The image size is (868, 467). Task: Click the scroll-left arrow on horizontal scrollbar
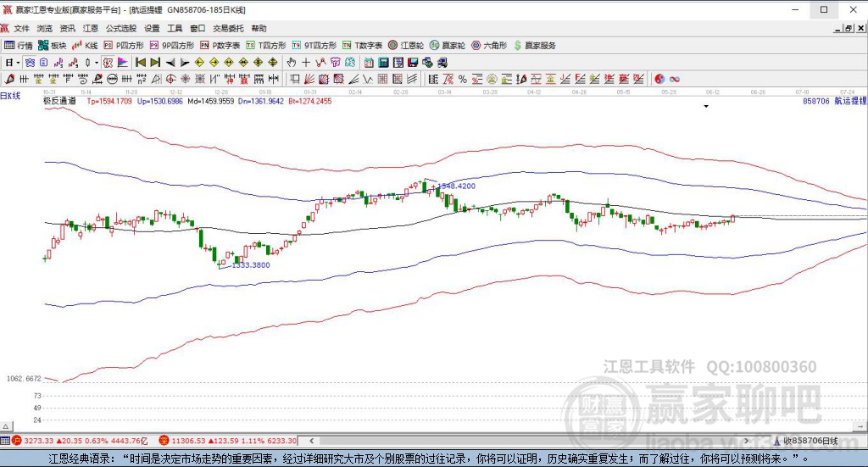tap(312, 441)
